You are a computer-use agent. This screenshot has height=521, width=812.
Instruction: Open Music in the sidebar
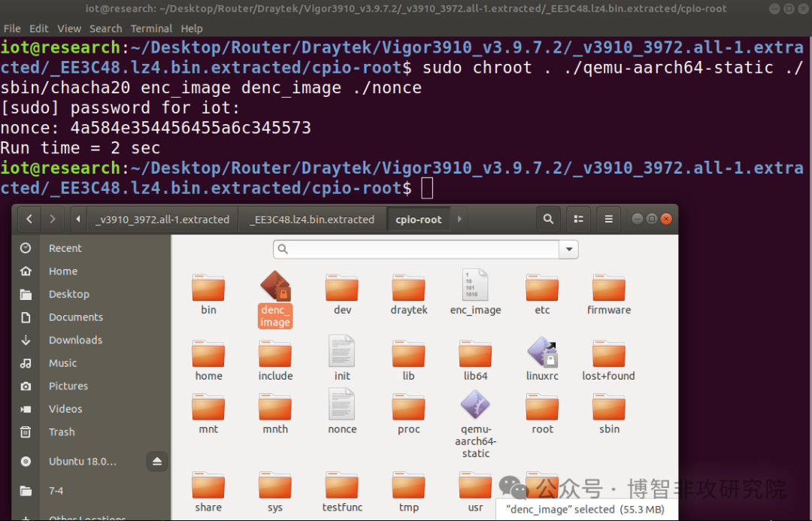tap(91, 363)
